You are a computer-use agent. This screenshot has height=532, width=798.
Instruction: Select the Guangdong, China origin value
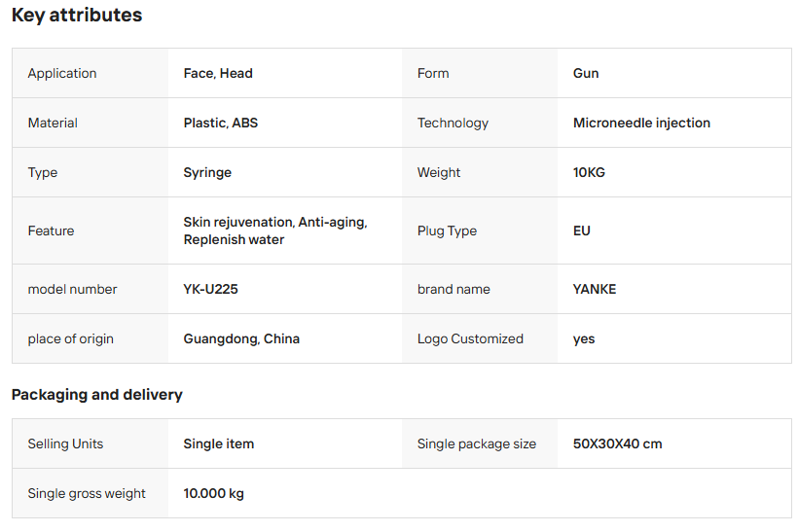pyautogui.click(x=241, y=339)
